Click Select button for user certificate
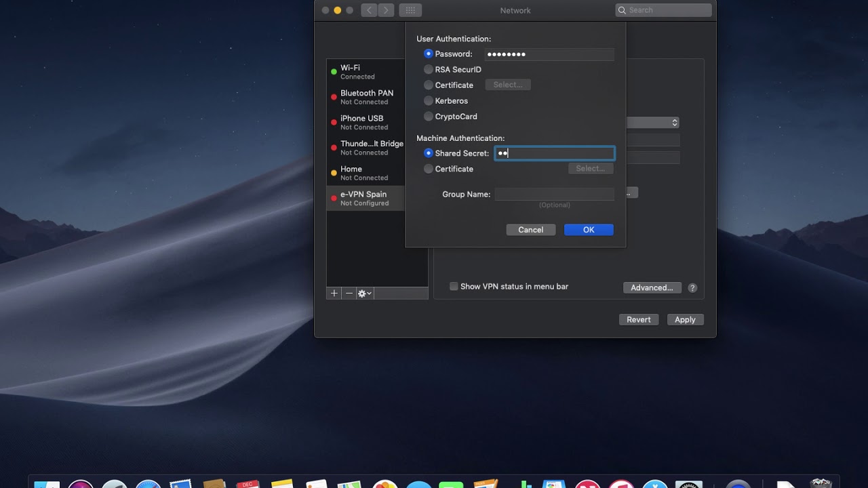868x488 pixels. [508, 85]
